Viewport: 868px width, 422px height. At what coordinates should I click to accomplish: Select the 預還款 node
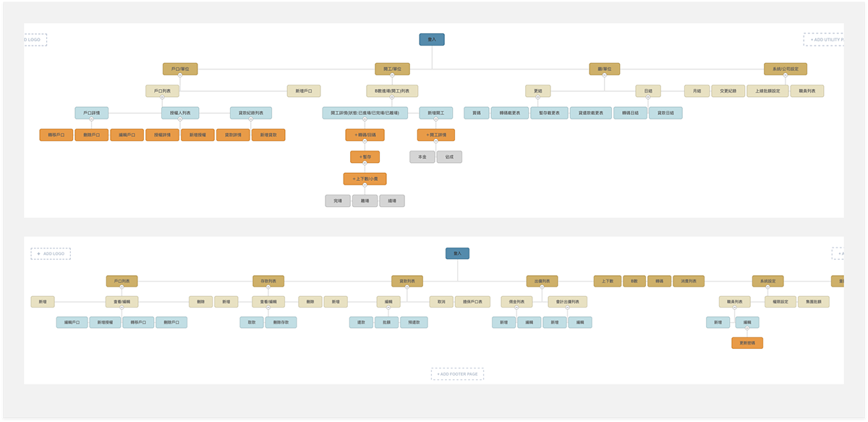point(414,322)
